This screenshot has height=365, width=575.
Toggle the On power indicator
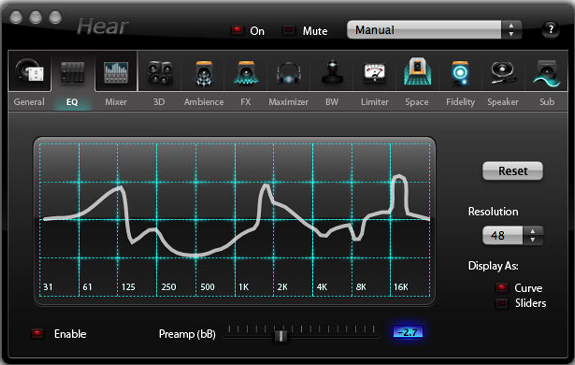pos(237,30)
